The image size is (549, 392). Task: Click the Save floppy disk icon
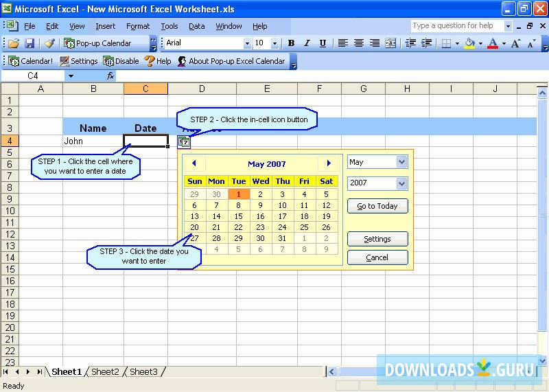tap(30, 43)
